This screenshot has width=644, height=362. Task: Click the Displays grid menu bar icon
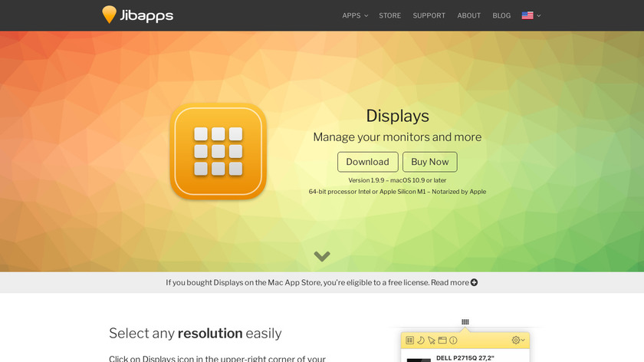[x=465, y=321]
